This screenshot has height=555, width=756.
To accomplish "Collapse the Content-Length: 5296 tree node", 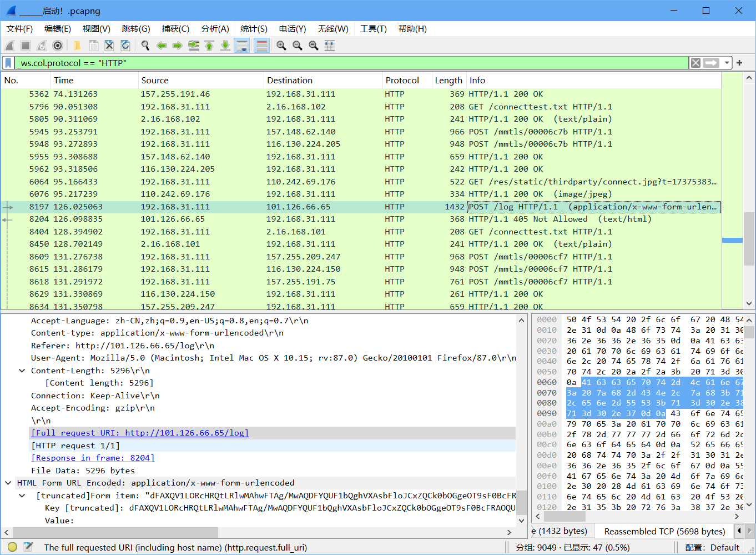I will [22, 371].
